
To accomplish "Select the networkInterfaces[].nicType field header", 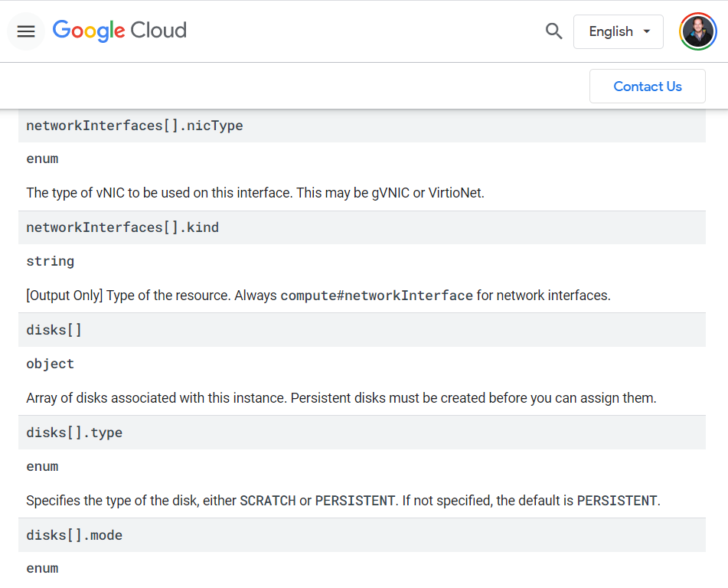I will pyautogui.click(x=361, y=126).
